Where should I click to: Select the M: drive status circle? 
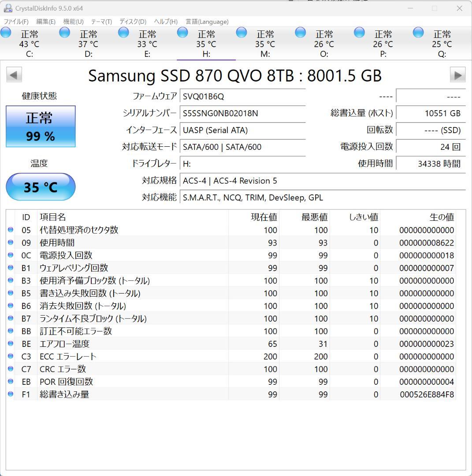242,32
